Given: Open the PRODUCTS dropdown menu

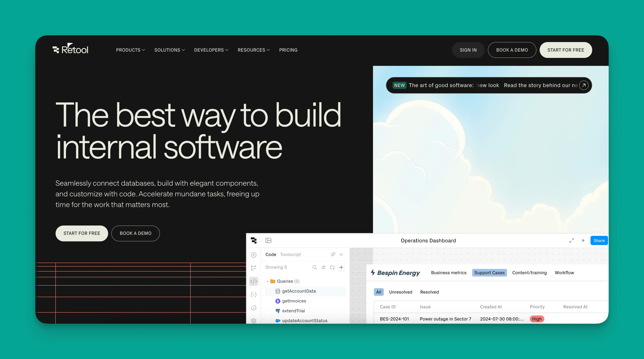Looking at the screenshot, I should pos(130,50).
